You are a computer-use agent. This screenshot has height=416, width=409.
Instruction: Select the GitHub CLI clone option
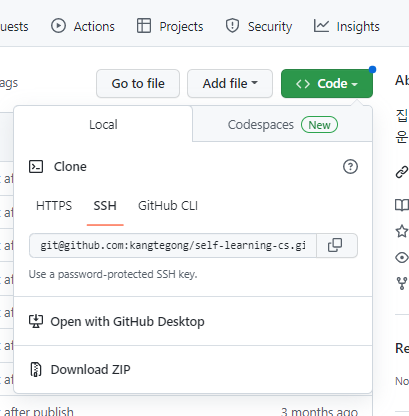pyautogui.click(x=168, y=206)
